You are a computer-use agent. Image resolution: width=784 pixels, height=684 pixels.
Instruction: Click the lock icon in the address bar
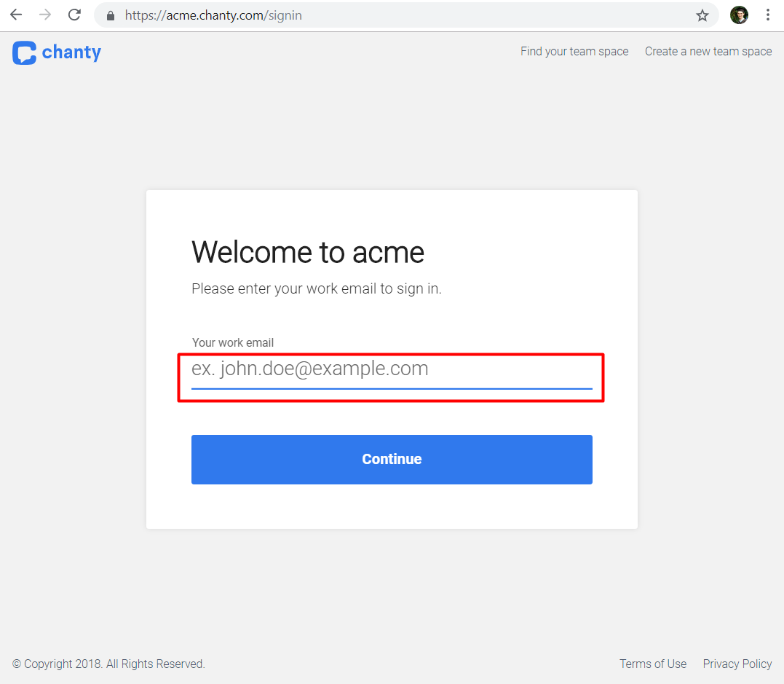coord(111,15)
